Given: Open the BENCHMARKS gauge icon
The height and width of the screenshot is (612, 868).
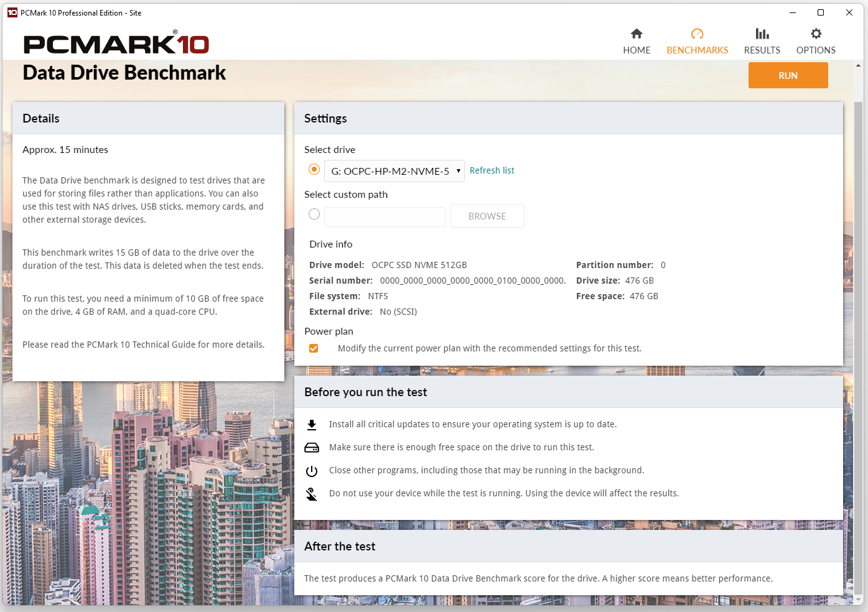Looking at the screenshot, I should [x=697, y=34].
